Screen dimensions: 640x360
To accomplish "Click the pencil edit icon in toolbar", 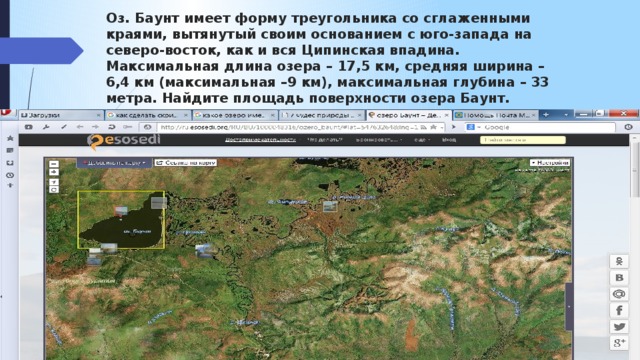I will click(x=64, y=127).
